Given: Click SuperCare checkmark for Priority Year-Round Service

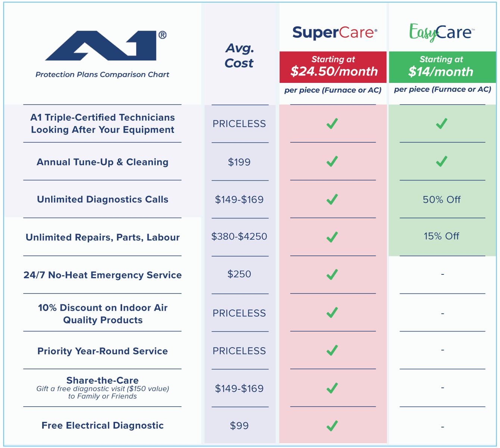Looking at the screenshot, I should click(332, 350).
